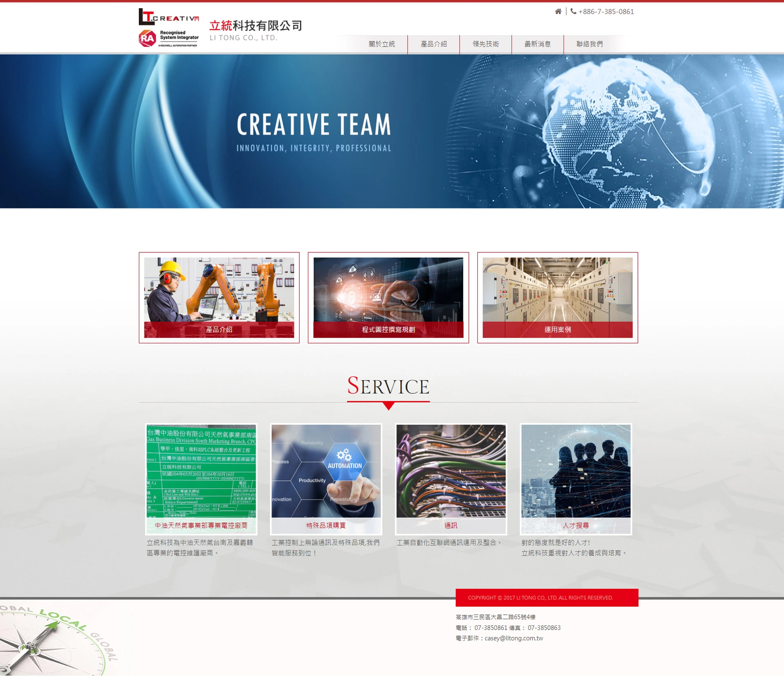Click the CREATIVE TEAM hero banner
This screenshot has width=784, height=676.
click(392, 131)
